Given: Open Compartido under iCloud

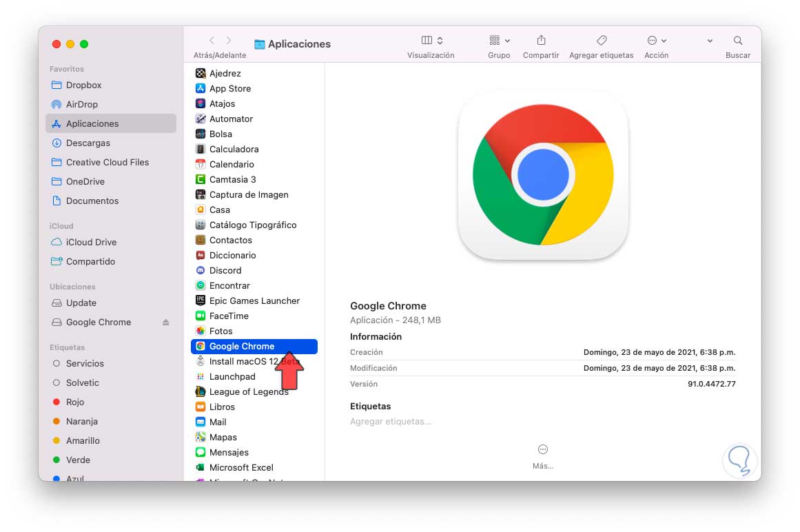Looking at the screenshot, I should tap(111, 262).
